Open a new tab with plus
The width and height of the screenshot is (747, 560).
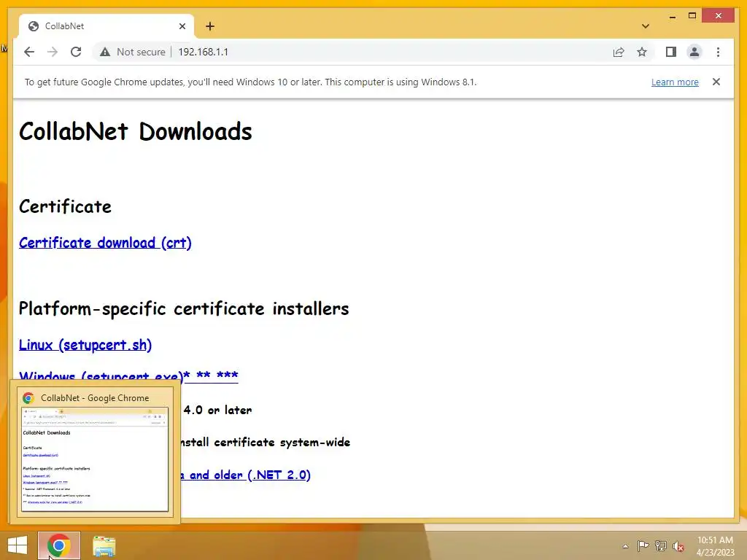(209, 26)
